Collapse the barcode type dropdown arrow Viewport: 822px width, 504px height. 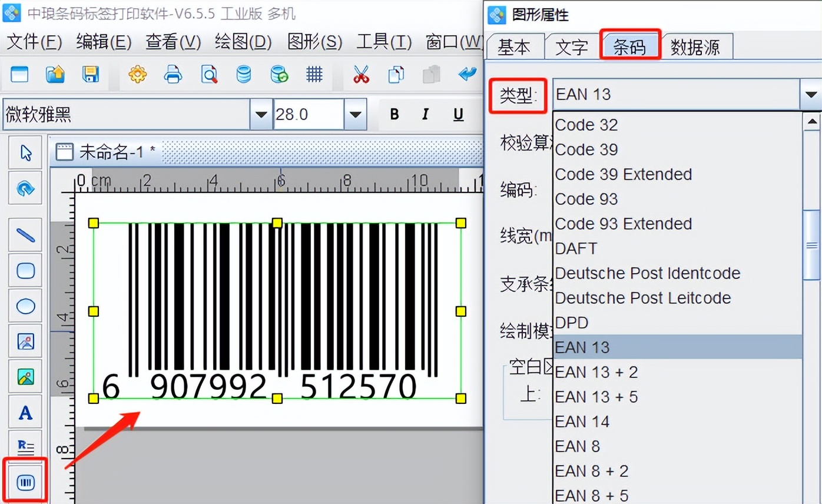(811, 95)
